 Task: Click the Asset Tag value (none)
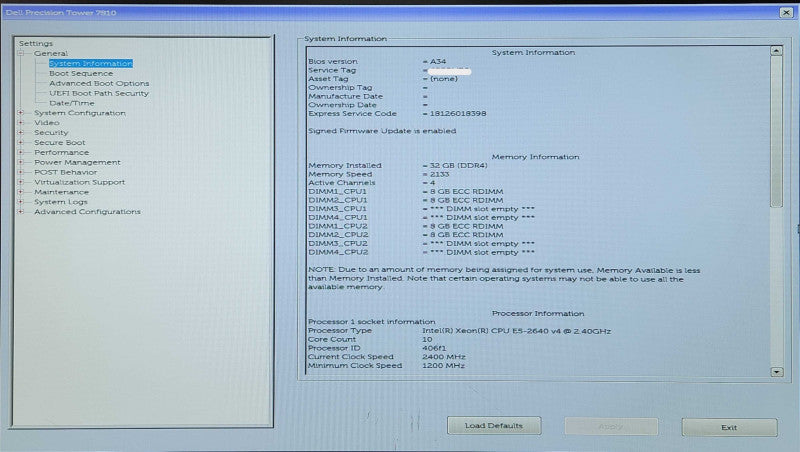444,79
